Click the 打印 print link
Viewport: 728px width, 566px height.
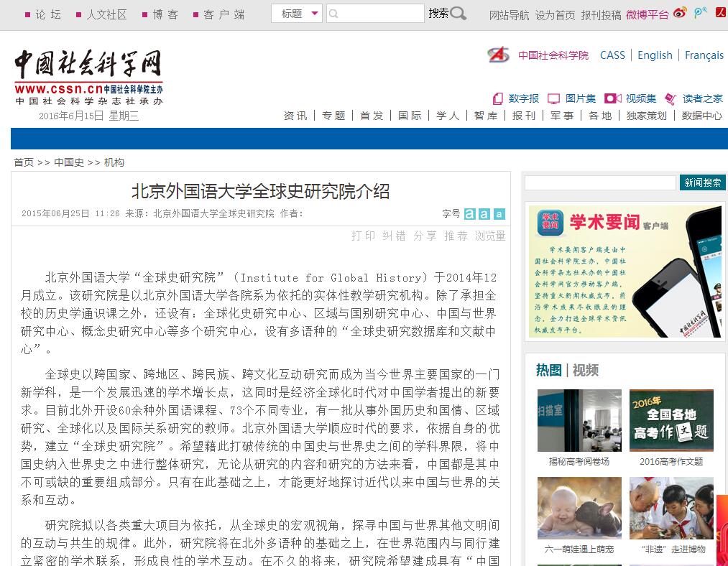point(363,236)
